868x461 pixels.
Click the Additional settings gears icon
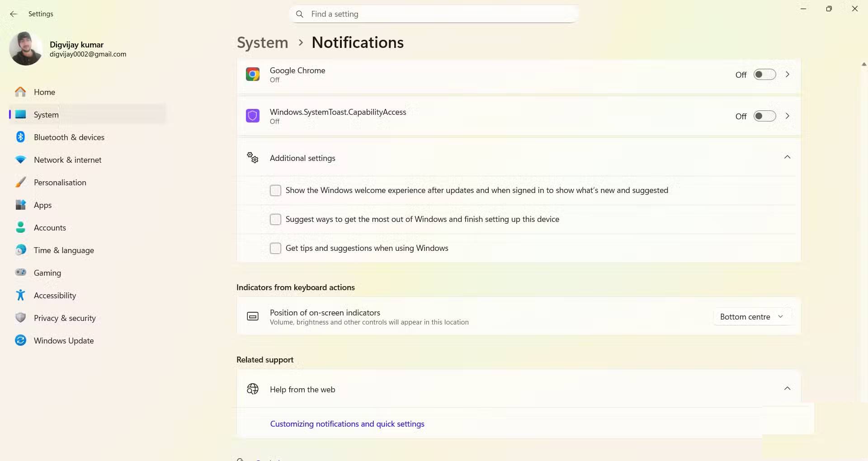pos(253,158)
